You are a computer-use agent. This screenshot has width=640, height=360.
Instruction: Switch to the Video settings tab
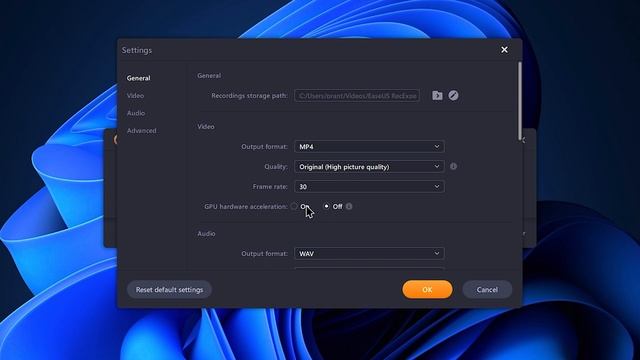(x=135, y=96)
